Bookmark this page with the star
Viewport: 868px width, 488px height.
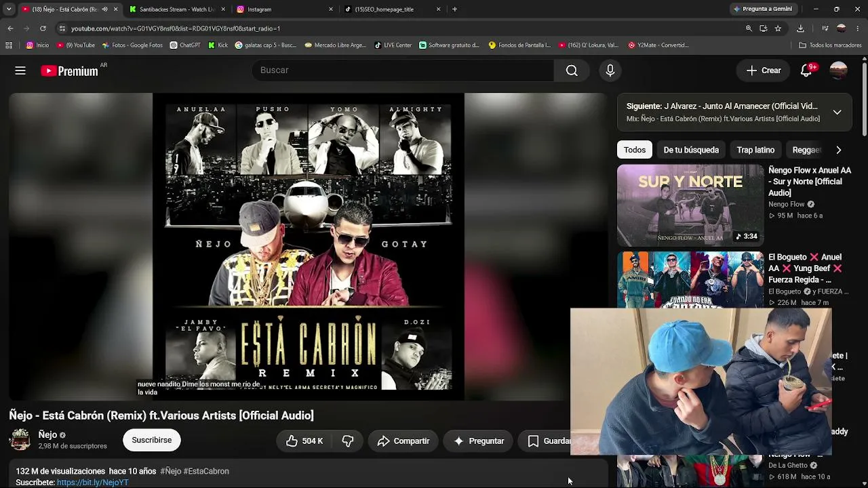pos(778,28)
